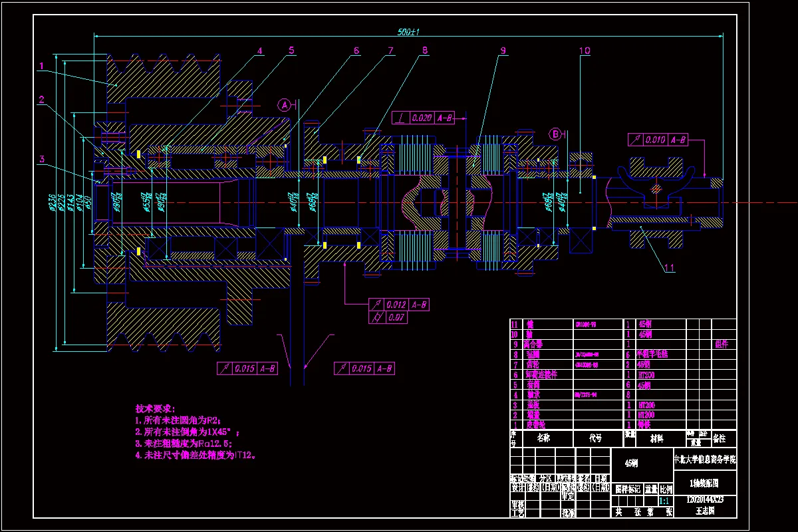Viewport: 798px width, 532px height.
Task: Click the 名称 column header
Action: pos(544,438)
